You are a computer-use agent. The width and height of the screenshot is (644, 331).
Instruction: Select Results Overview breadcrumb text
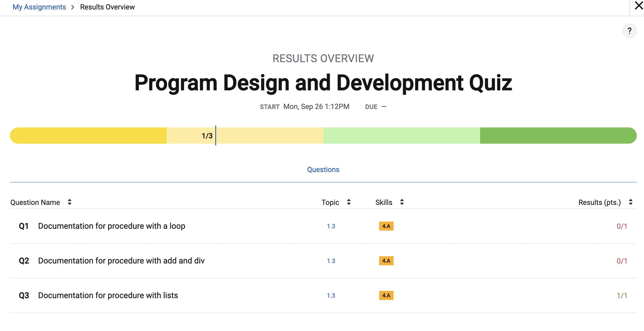[107, 7]
